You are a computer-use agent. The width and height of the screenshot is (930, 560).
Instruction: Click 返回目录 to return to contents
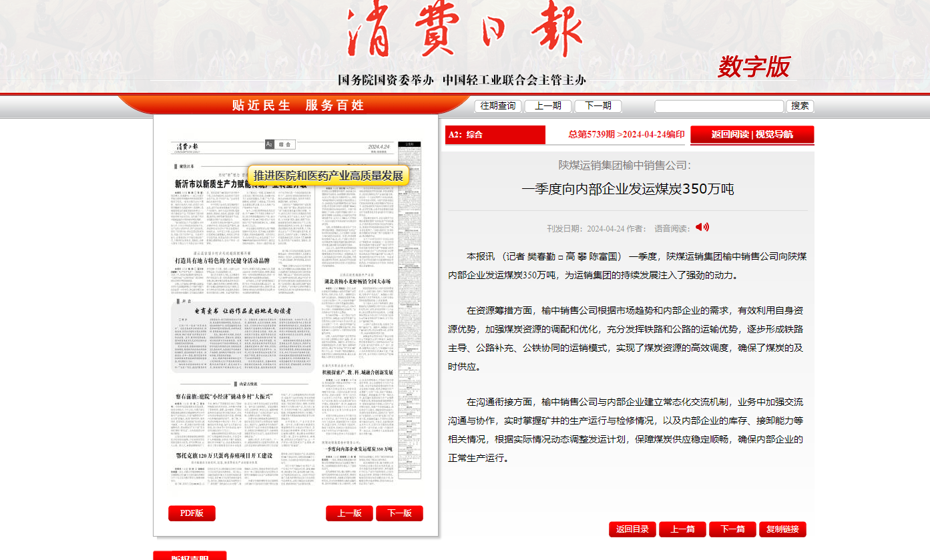[x=632, y=529]
